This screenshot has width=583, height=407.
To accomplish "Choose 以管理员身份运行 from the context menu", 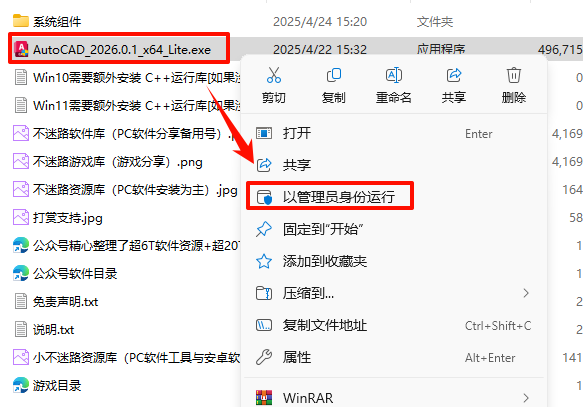I will coord(329,196).
